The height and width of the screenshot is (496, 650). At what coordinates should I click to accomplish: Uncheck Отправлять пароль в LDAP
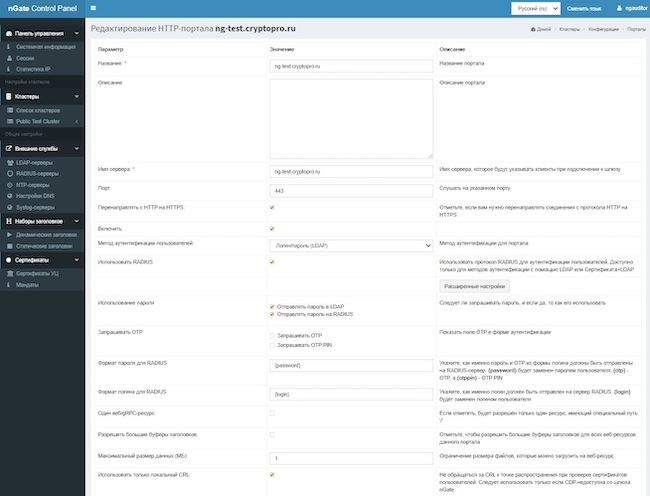(272, 307)
